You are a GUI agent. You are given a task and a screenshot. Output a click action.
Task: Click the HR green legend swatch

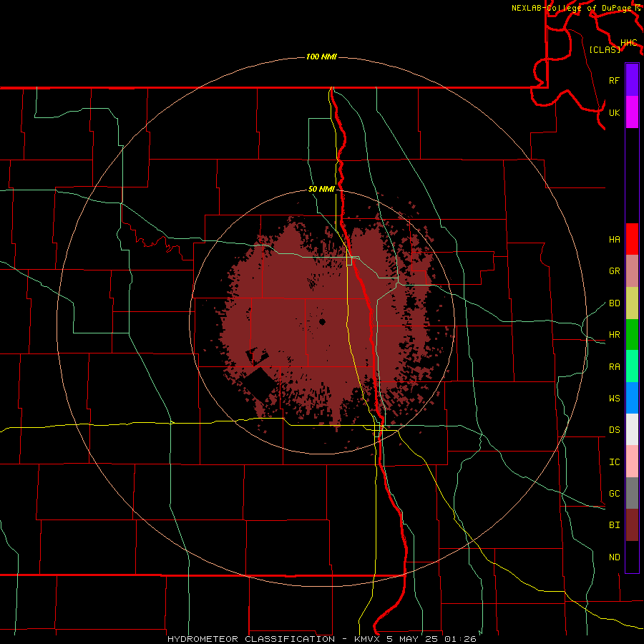point(632,334)
